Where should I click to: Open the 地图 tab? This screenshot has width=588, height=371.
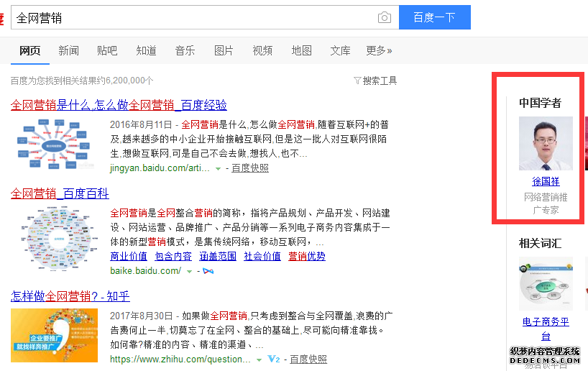click(301, 50)
